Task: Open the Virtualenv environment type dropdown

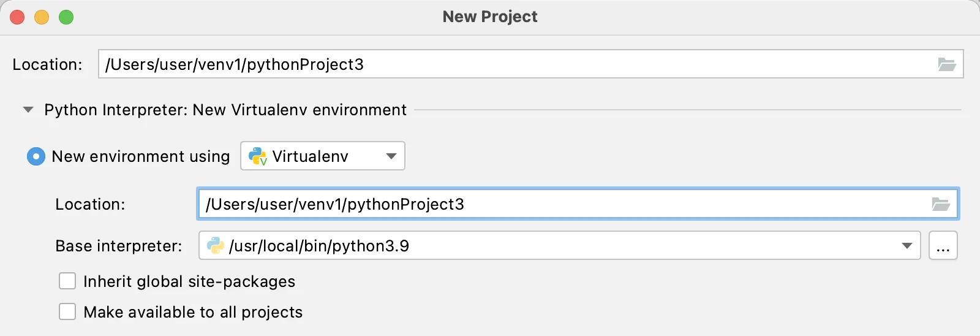Action: click(x=391, y=156)
